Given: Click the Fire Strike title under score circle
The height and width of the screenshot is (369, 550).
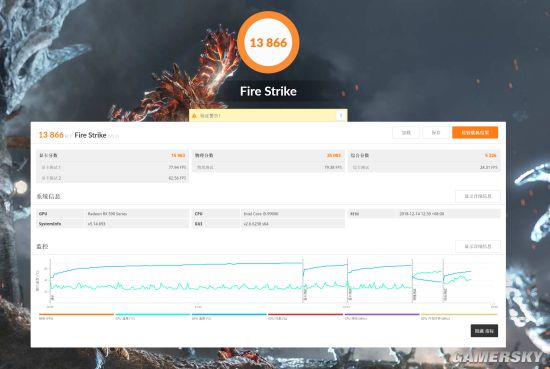Looking at the screenshot, I should pos(268,91).
